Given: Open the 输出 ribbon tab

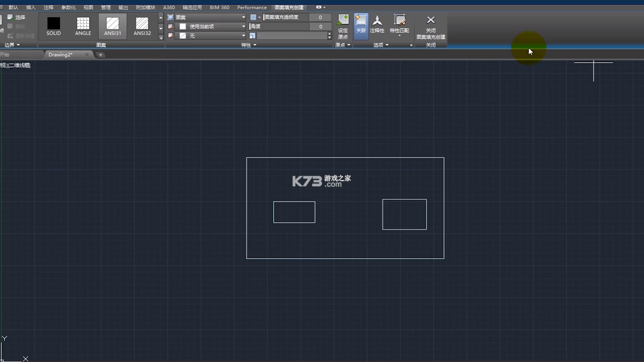Looking at the screenshot, I should [123, 7].
